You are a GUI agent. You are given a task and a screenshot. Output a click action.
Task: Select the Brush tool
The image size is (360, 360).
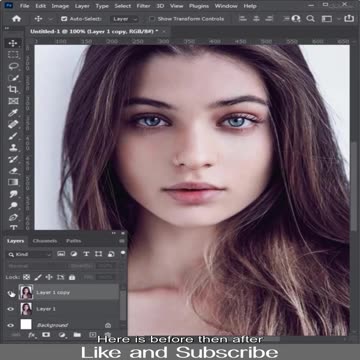pos(13,136)
